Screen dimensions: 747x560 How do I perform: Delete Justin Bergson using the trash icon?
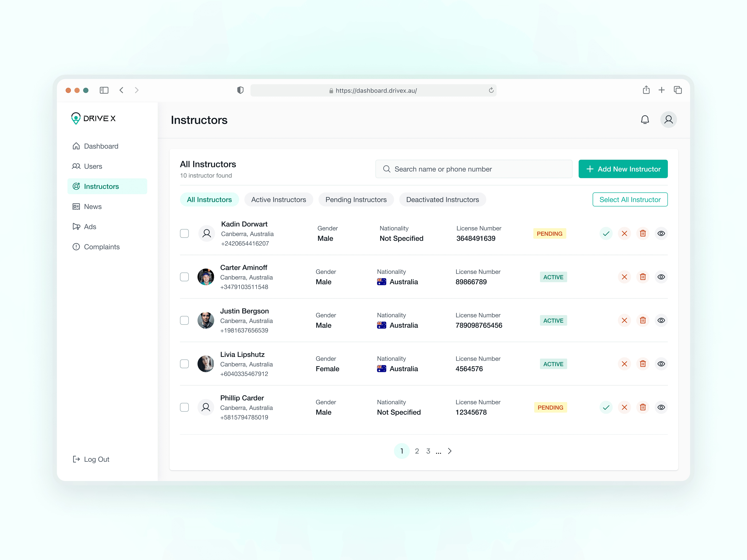point(643,320)
